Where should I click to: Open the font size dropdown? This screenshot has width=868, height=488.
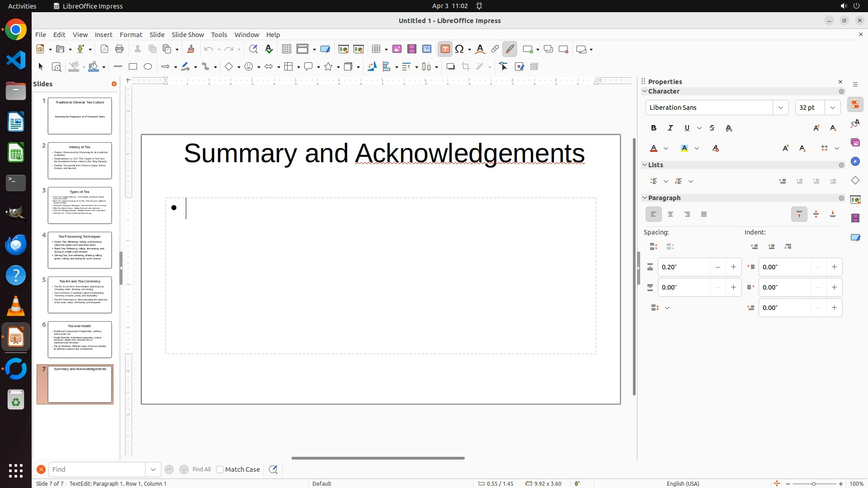pos(833,108)
